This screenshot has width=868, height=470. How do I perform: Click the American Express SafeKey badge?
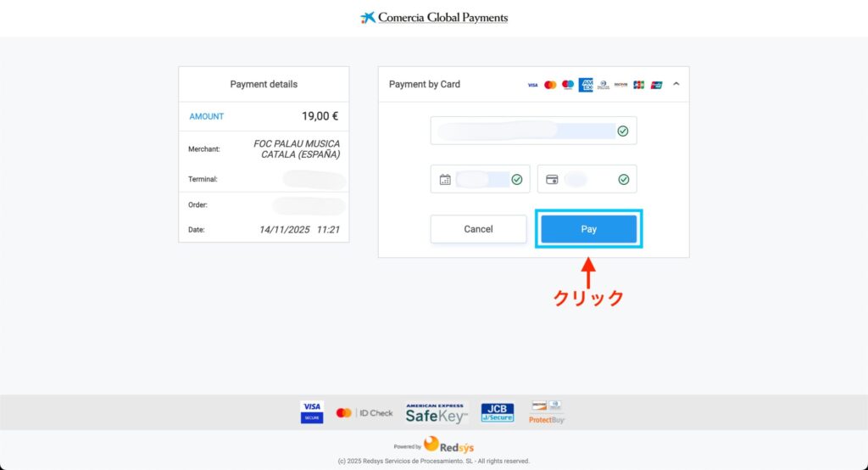pyautogui.click(x=436, y=412)
